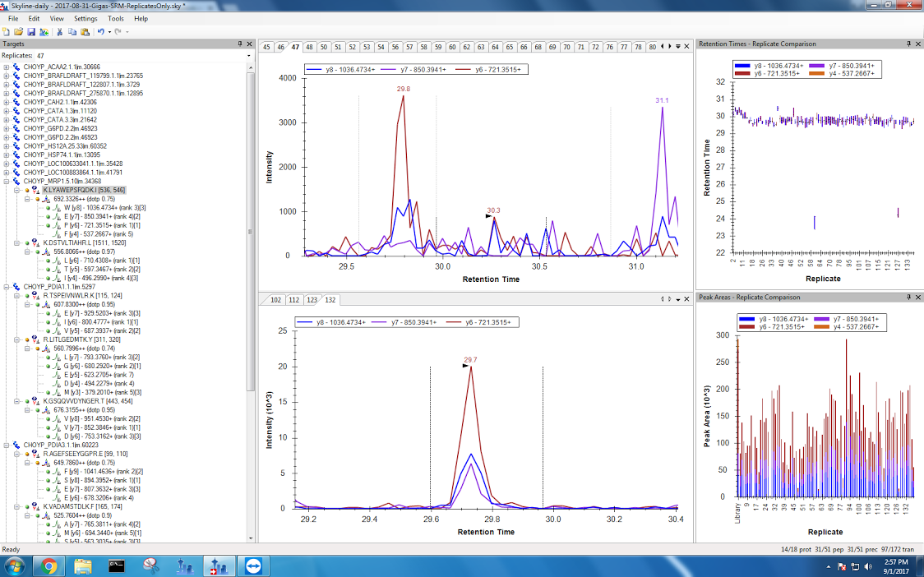Viewport: 924px width, 577px height.
Task: Click the blue y8 legend swatch in Peak Areas
Action: click(747, 318)
